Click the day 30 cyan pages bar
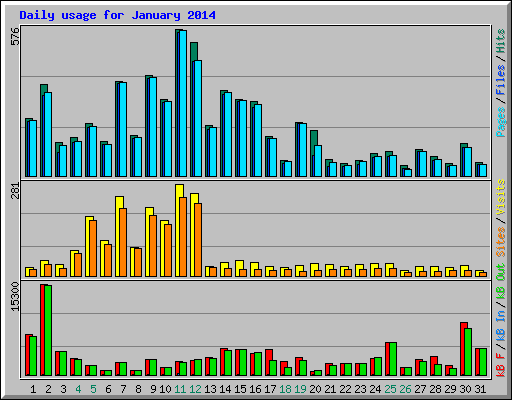This screenshot has height=400, width=512. [468, 162]
